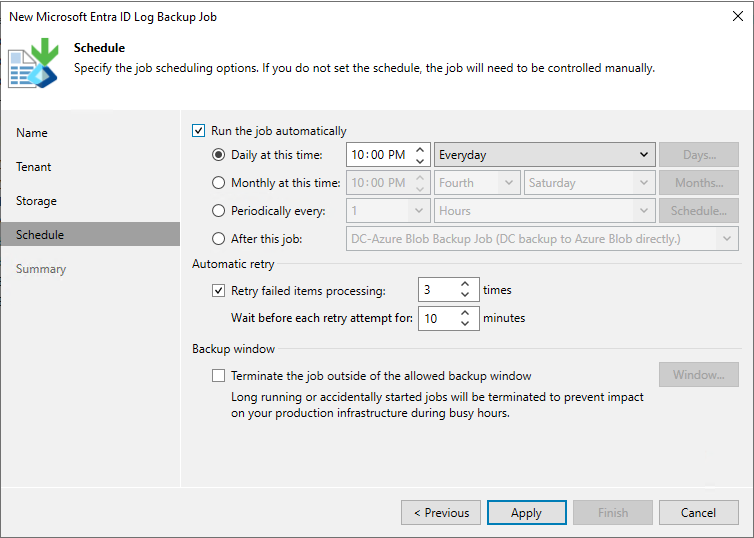The height and width of the screenshot is (538, 754).
Task: Go to the Storage wizard step
Action: (36, 201)
